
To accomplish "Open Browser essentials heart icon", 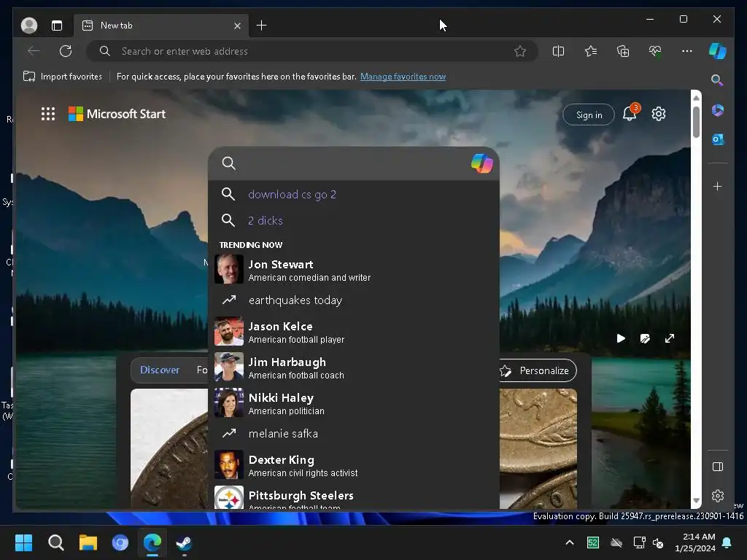I will (x=655, y=51).
